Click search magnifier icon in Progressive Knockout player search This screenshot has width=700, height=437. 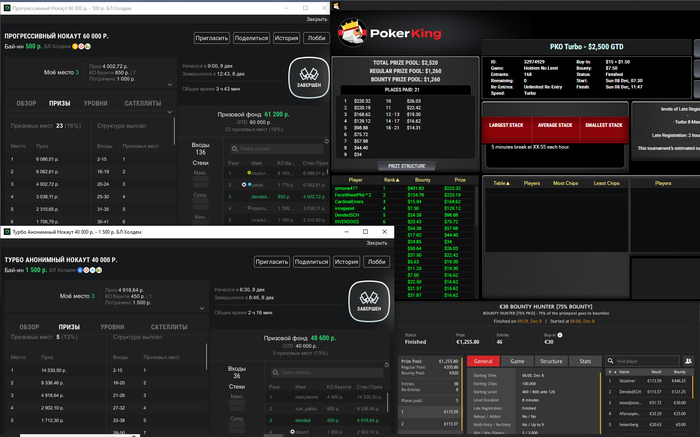coord(235,149)
